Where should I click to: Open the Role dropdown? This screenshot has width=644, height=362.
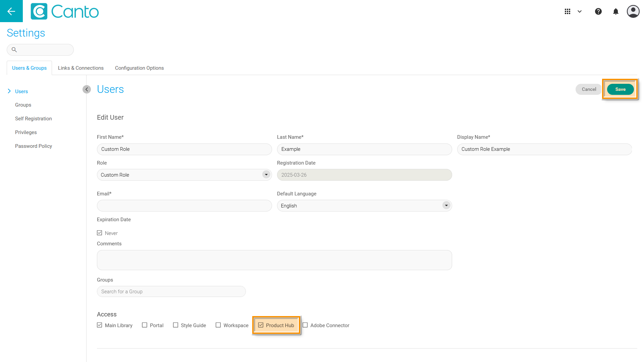[184, 175]
